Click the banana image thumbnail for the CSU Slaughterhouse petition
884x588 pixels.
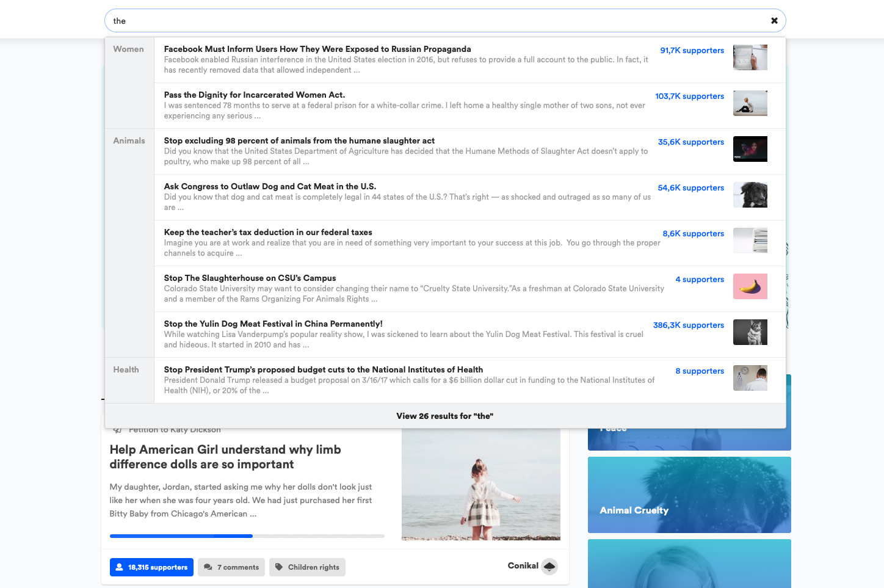pyautogui.click(x=750, y=286)
